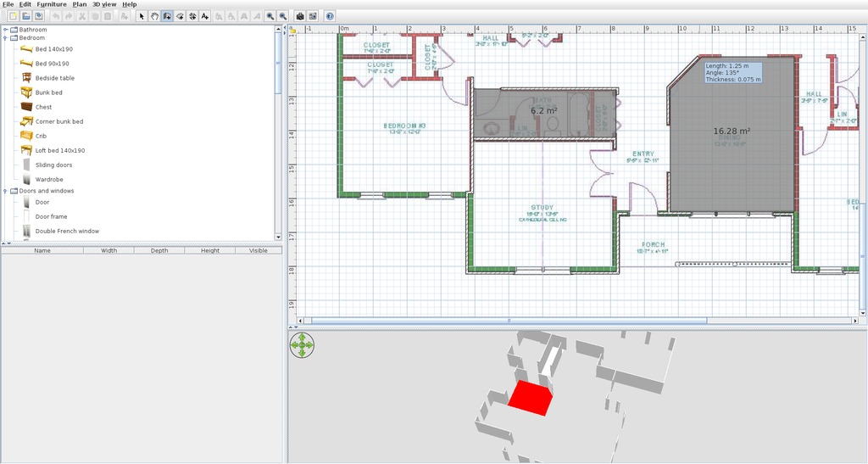Open help with the question mark icon
This screenshot has height=464, width=868.
(330, 16)
